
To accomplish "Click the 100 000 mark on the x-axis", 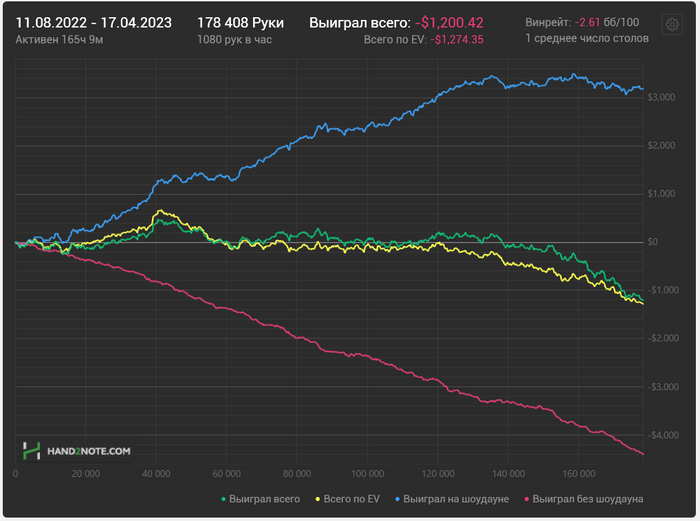I will pyautogui.click(x=367, y=474).
